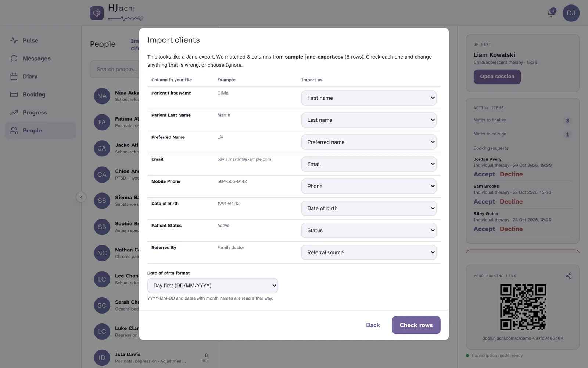Click the ID avatar for Isla Davis
The image size is (588, 368).
point(102,358)
